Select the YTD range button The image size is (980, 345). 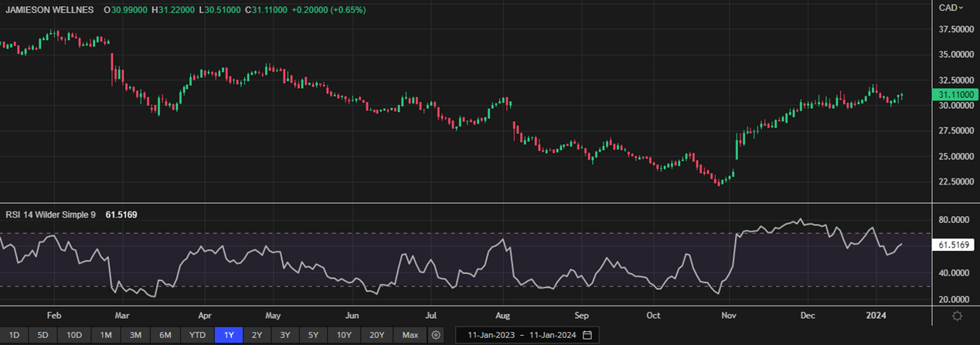point(198,335)
